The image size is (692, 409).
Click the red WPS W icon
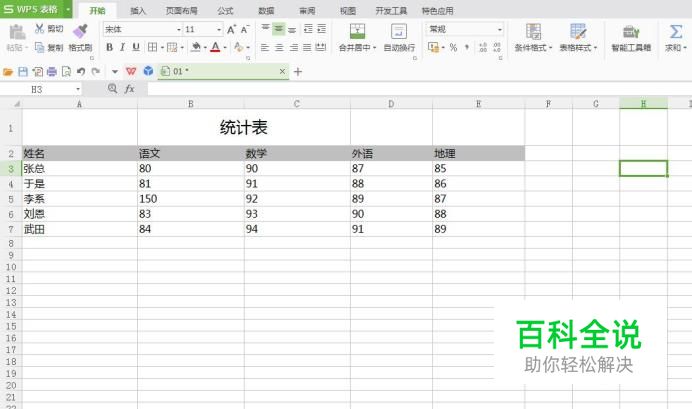(131, 71)
